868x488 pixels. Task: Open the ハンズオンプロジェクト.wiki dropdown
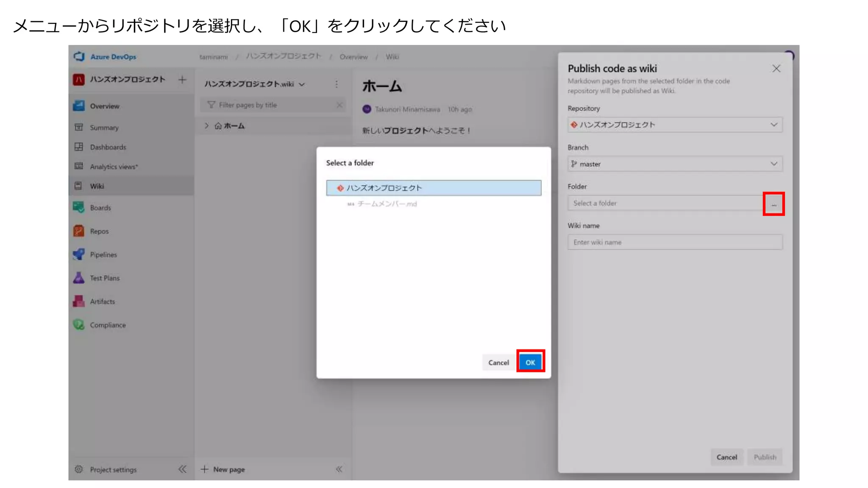point(255,84)
